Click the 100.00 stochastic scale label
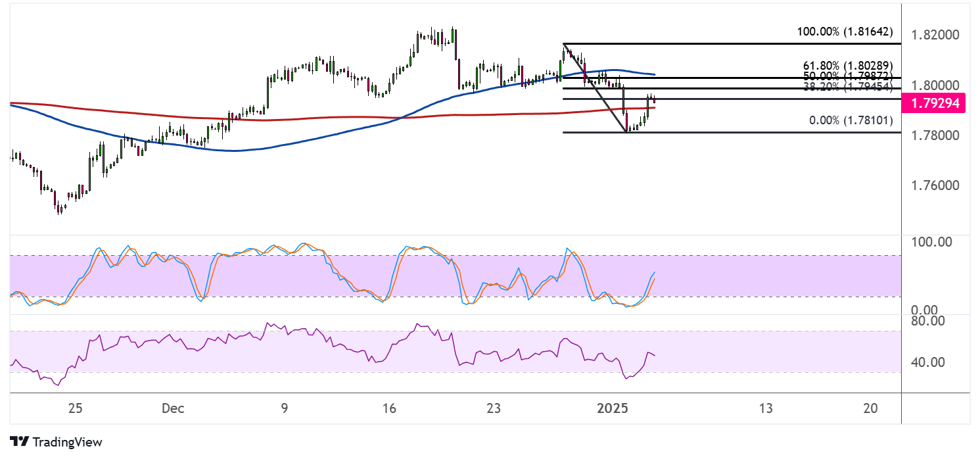 point(931,242)
